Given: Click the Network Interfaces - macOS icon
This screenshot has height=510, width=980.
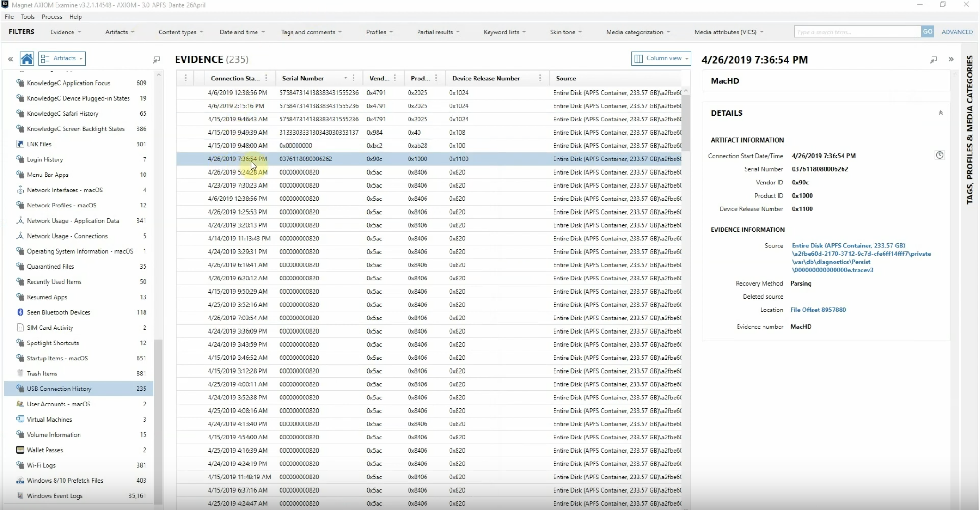Looking at the screenshot, I should point(20,190).
